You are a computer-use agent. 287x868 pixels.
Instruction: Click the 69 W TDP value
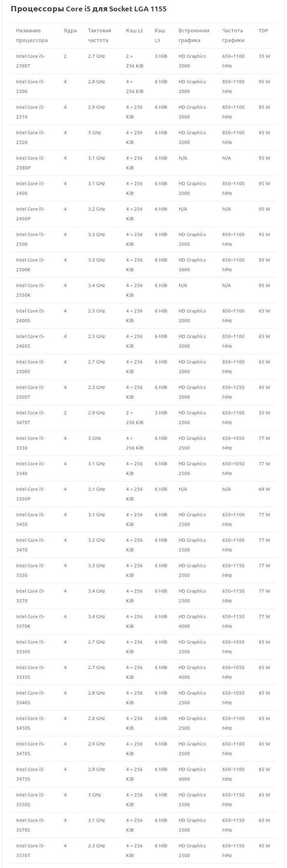pyautogui.click(x=264, y=489)
